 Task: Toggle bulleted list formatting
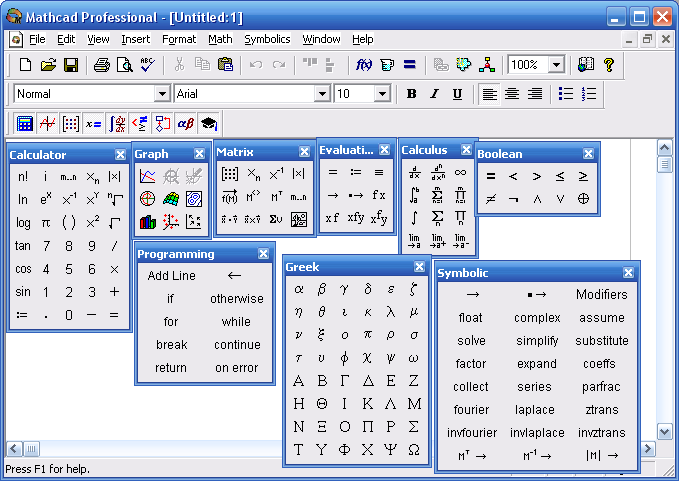pyautogui.click(x=566, y=94)
